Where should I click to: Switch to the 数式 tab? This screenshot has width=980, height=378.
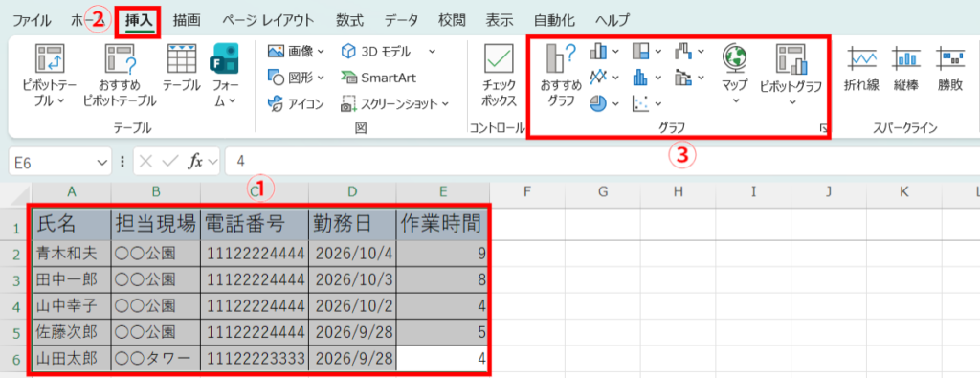point(349,20)
